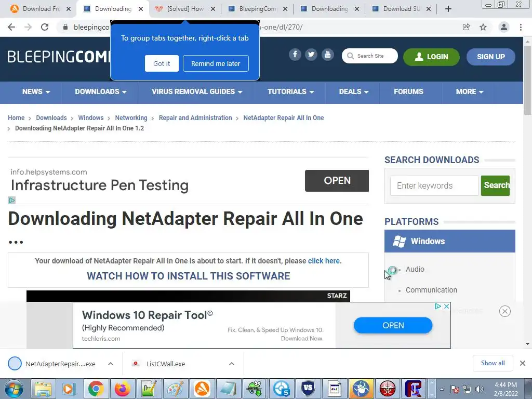Viewport: 532px width, 399px height.
Task: Open the YouTube social icon
Action: (x=327, y=55)
